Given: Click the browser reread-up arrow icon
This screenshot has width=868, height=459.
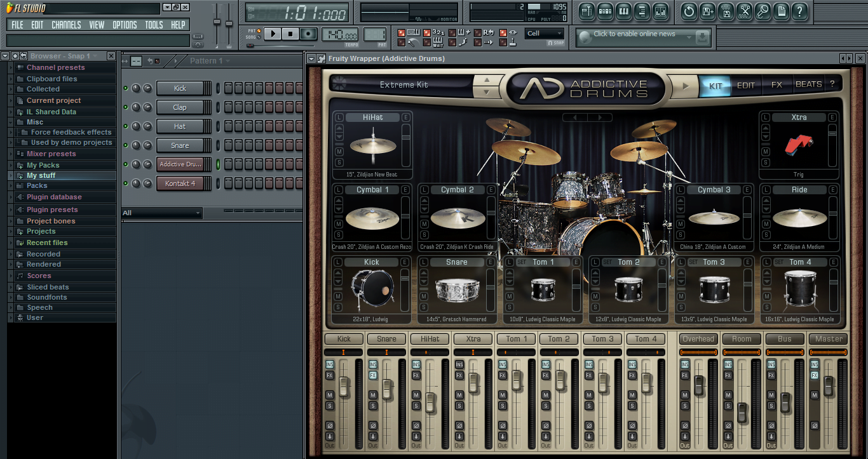Looking at the screenshot, I should point(15,57).
